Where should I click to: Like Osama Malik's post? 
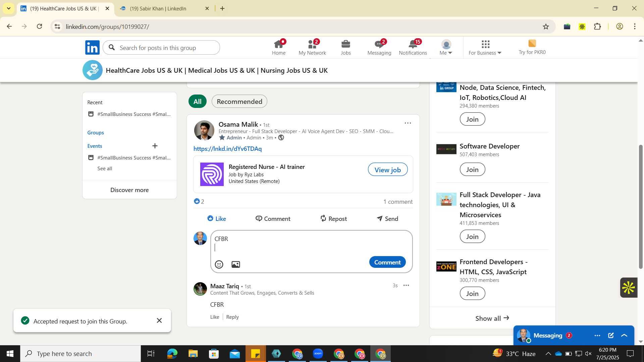(x=217, y=219)
